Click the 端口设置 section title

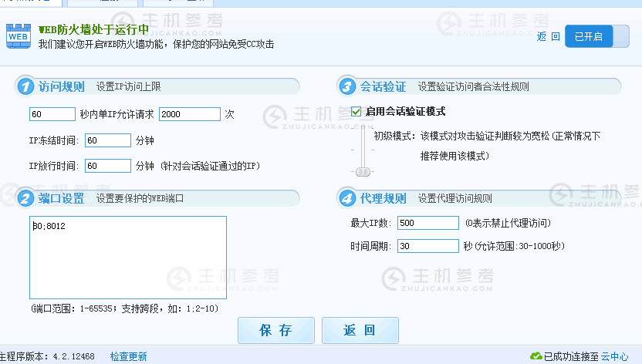[62, 199]
